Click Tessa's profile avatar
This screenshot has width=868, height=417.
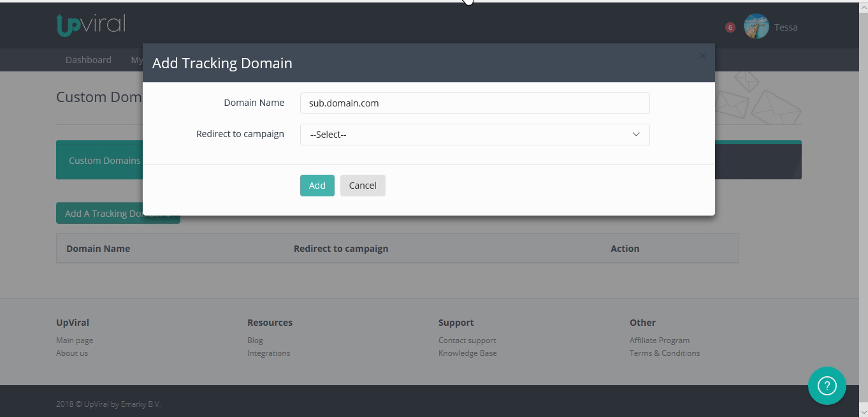tap(756, 26)
